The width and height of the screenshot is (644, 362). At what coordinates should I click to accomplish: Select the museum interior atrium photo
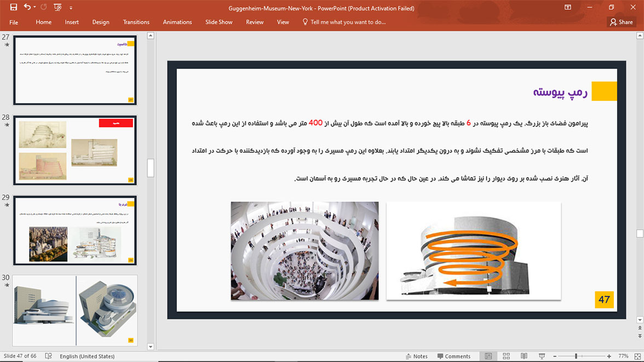(x=304, y=251)
